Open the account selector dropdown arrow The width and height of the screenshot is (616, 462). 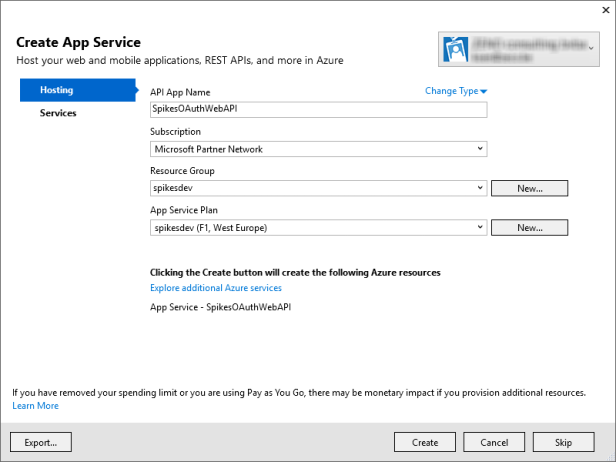[591, 48]
